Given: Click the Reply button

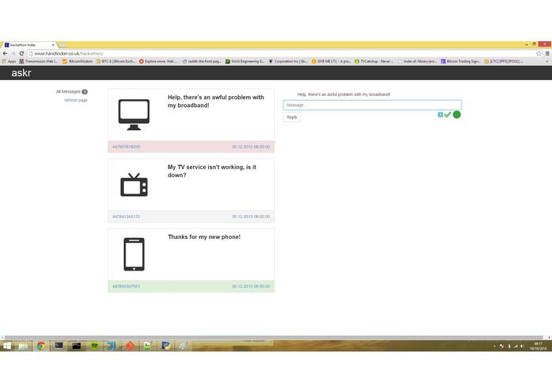Looking at the screenshot, I should coord(291,117).
